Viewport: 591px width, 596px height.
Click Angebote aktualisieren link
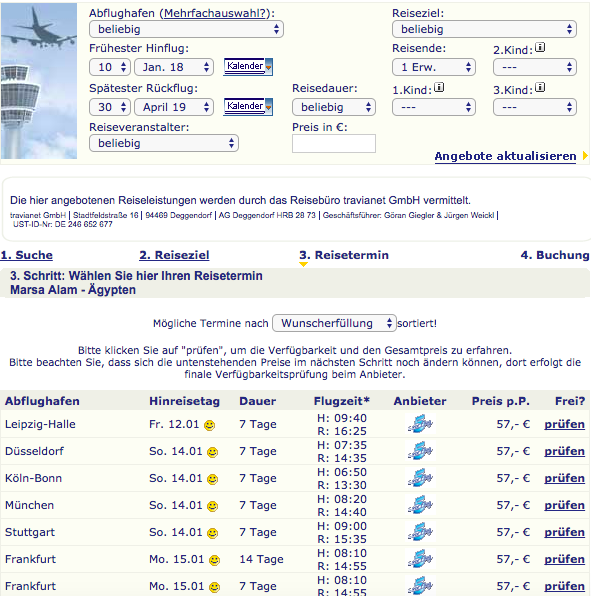tap(505, 156)
